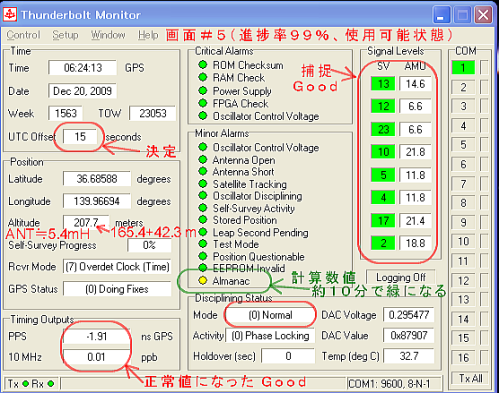Image resolution: width=499 pixels, height=393 pixels.
Task: Open the Control menu
Action: pos(23,35)
